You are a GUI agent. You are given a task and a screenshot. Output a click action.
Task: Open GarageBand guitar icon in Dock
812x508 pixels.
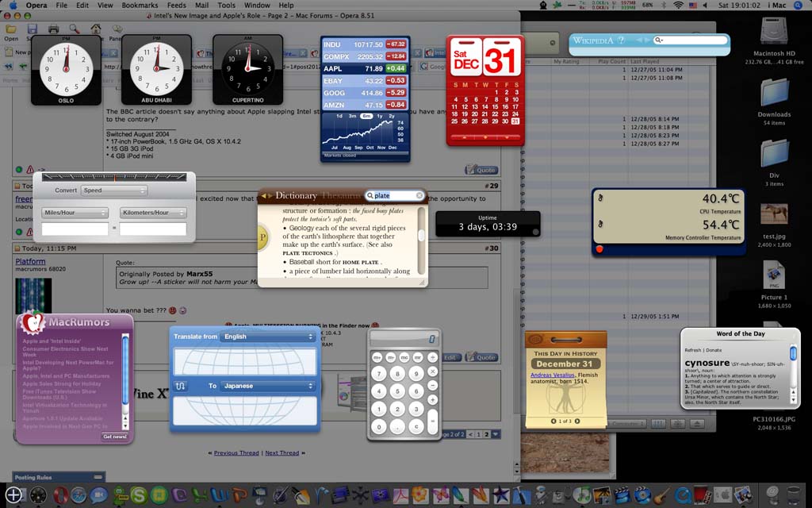point(661,495)
